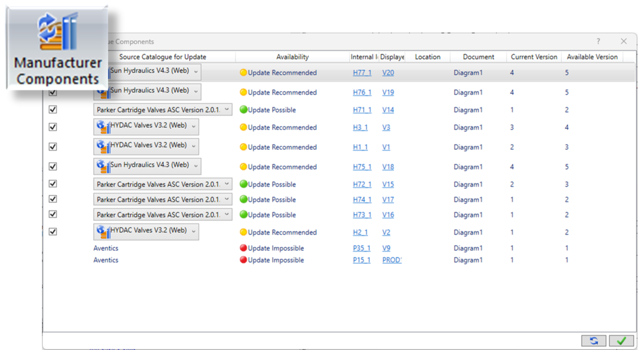Click the help question mark icon
Screen dimensions: 644x350
598,42
